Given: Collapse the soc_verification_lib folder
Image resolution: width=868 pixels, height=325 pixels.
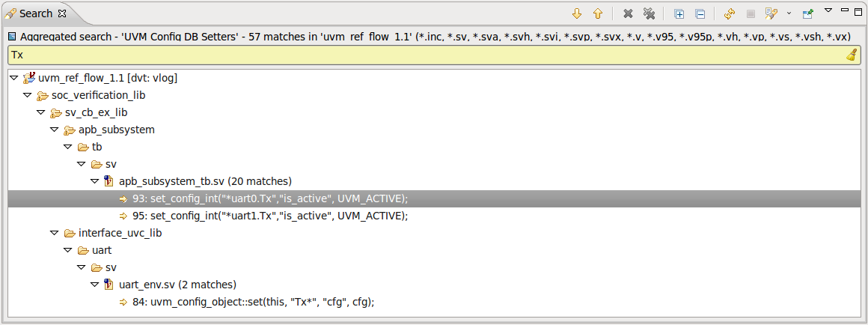Looking at the screenshot, I should [x=28, y=96].
